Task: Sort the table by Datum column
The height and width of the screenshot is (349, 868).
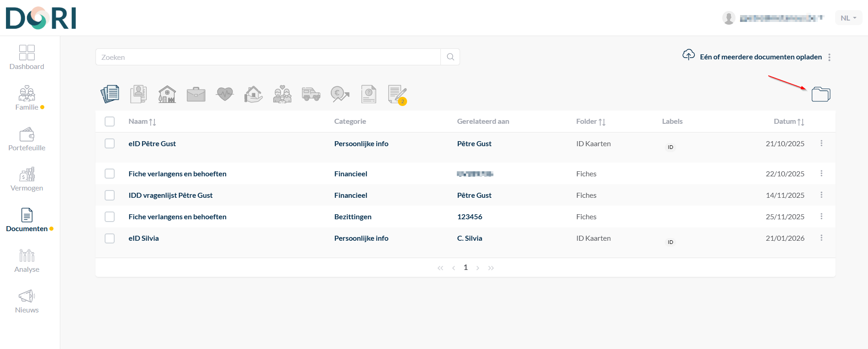Action: [x=789, y=122]
